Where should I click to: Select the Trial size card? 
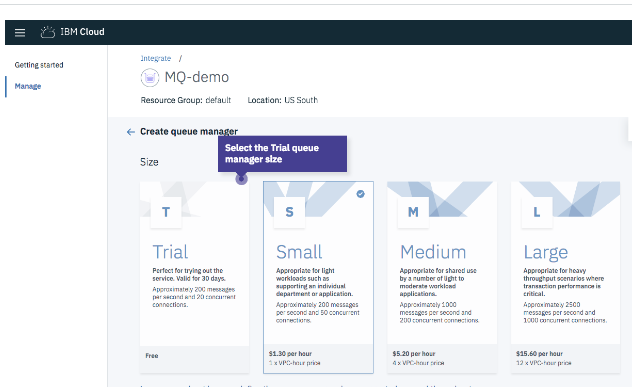click(194, 277)
